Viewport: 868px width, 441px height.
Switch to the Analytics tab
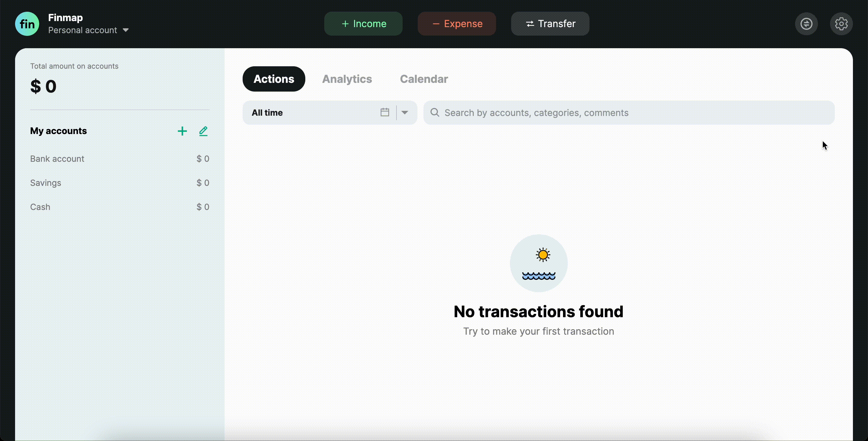click(347, 79)
